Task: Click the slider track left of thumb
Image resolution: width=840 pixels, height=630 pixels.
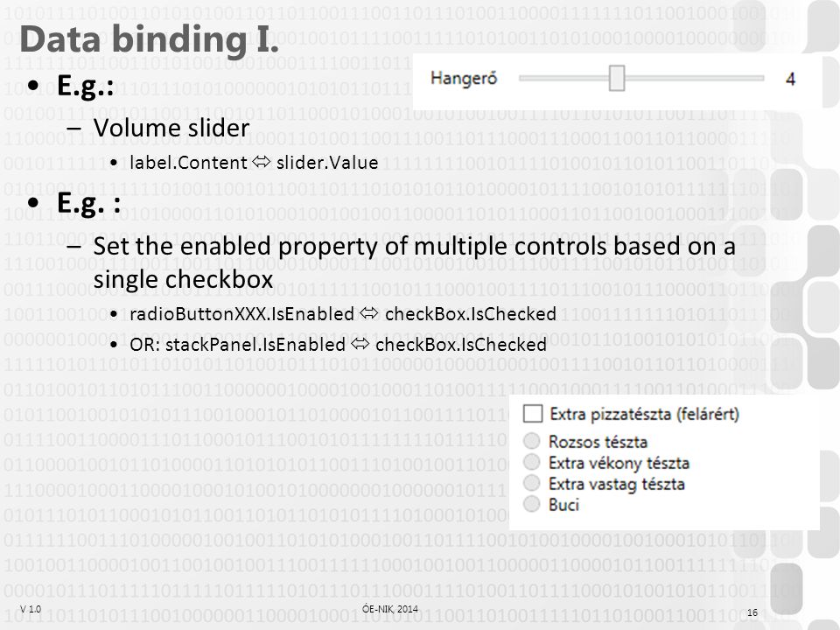Action: coord(564,78)
